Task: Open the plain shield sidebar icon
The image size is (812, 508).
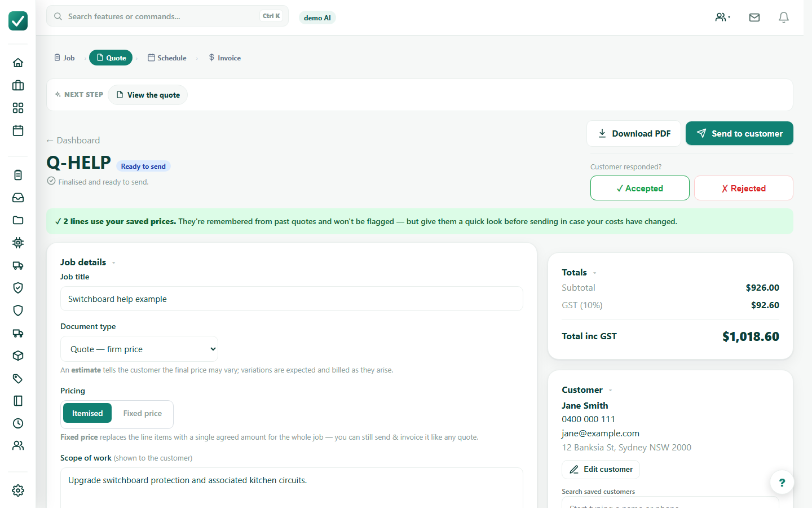Action: (18, 310)
